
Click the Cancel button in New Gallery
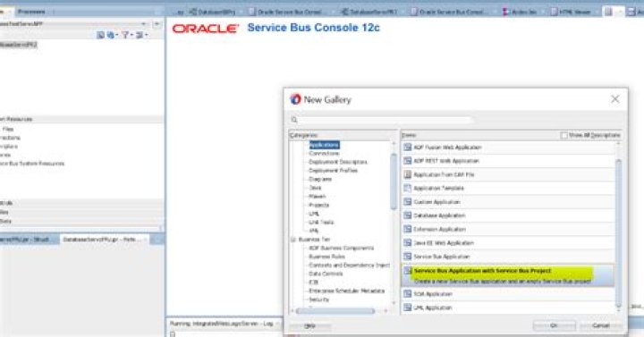[x=601, y=325]
